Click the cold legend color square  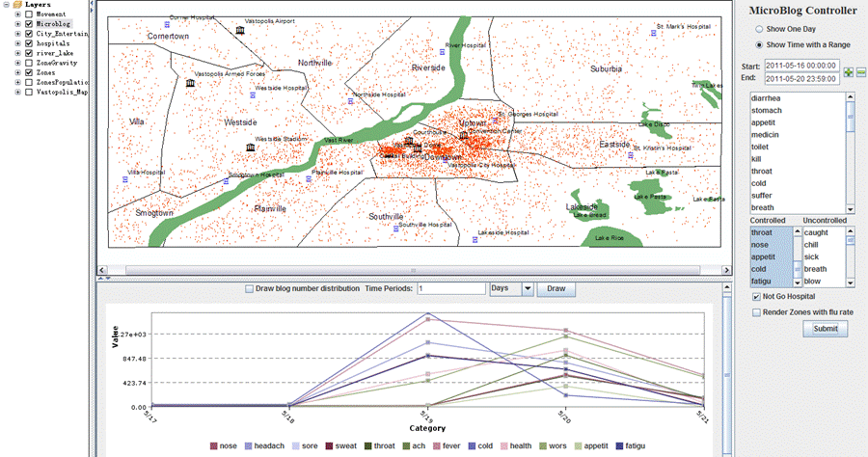473,446
